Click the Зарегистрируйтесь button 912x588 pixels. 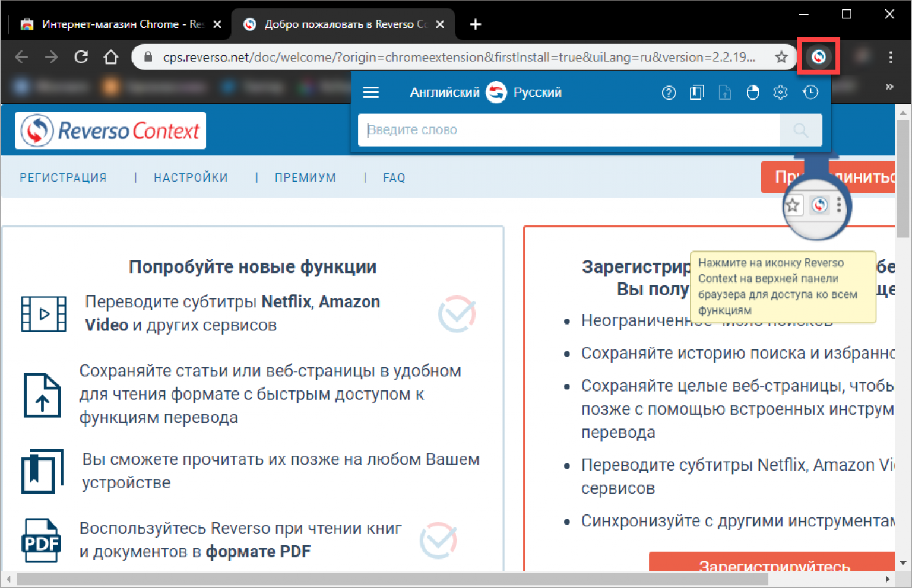coord(772,562)
